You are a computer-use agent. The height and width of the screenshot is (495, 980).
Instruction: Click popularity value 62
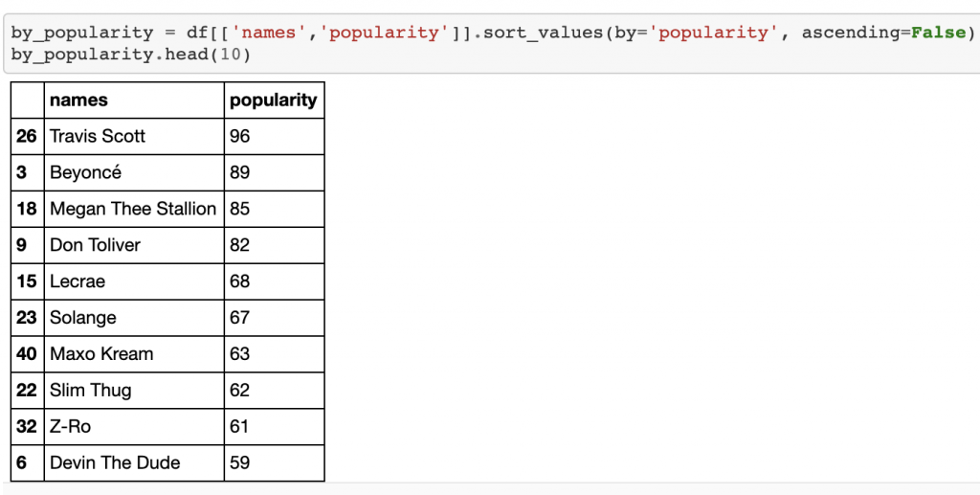click(274, 390)
